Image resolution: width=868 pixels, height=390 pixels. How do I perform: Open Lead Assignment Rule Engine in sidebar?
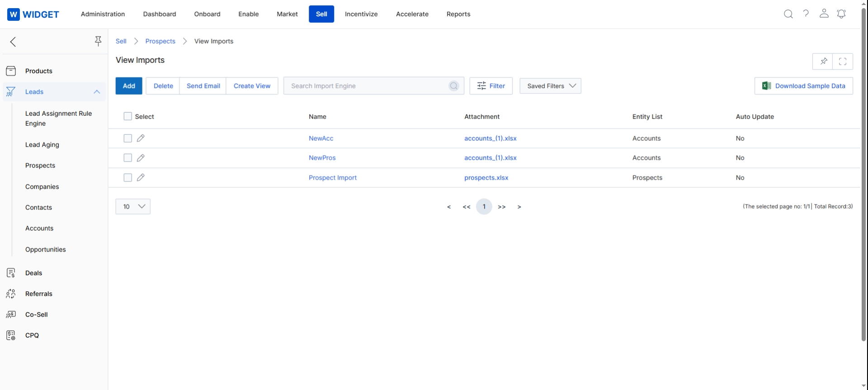[x=59, y=119]
